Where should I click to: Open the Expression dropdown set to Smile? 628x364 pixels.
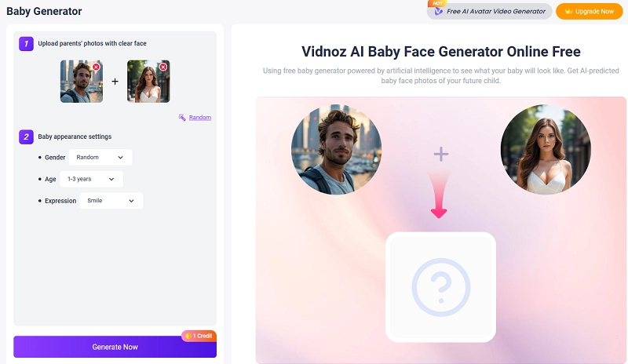click(111, 201)
